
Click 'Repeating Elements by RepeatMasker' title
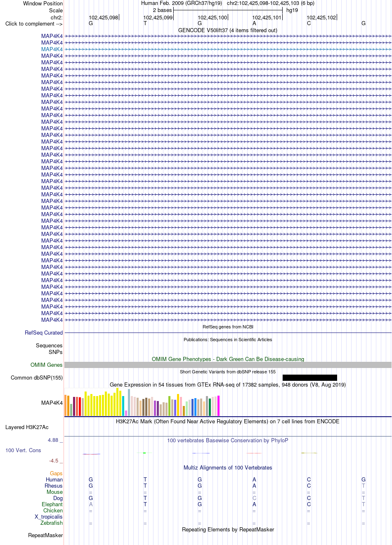point(228,529)
